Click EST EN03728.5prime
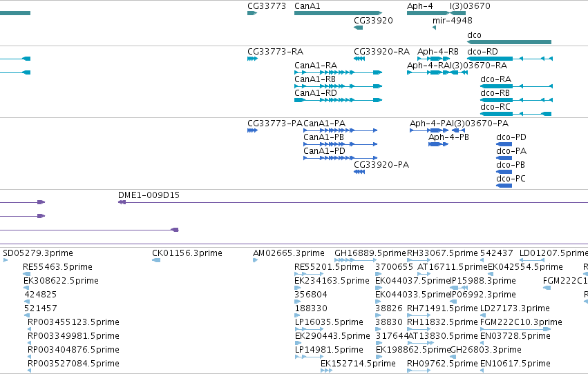Image resolution: width=588 pixels, height=374 pixels. [x=482, y=344]
